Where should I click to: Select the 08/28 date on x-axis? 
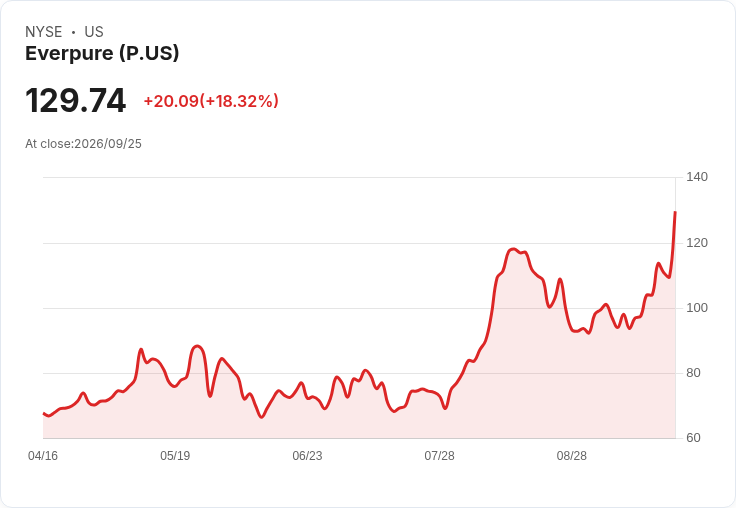point(572,455)
